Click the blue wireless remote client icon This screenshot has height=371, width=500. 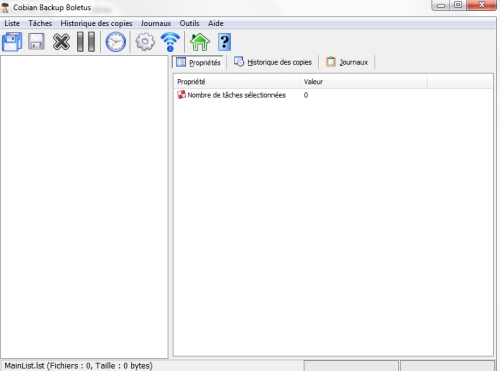[170, 42]
